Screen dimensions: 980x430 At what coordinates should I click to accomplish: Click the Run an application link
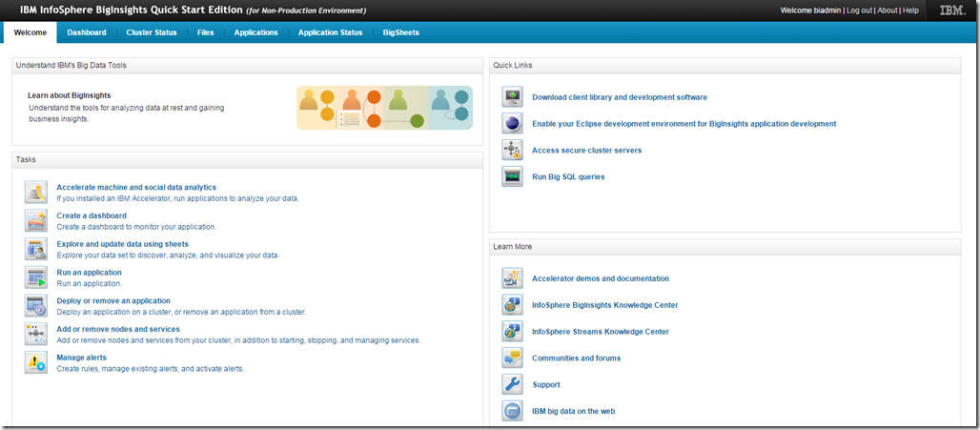tap(89, 273)
